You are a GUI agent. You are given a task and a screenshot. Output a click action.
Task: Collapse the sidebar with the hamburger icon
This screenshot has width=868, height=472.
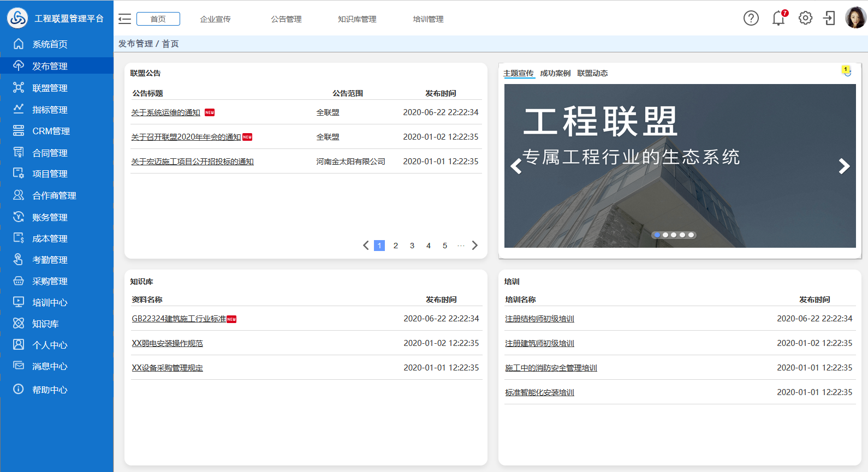coord(124,19)
